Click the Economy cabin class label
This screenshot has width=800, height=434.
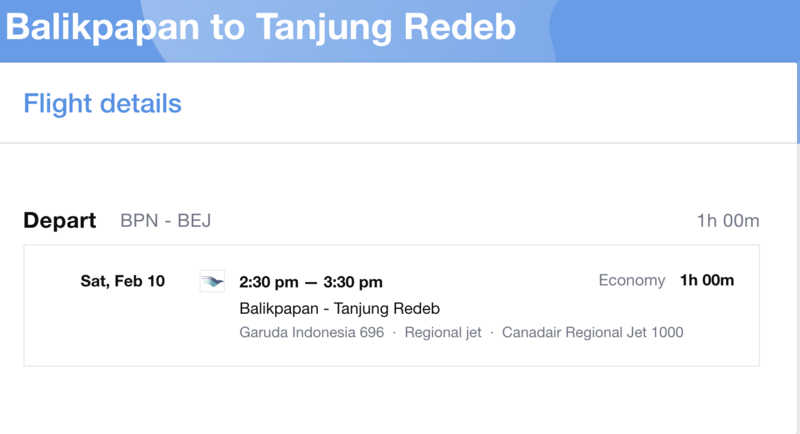pos(632,280)
